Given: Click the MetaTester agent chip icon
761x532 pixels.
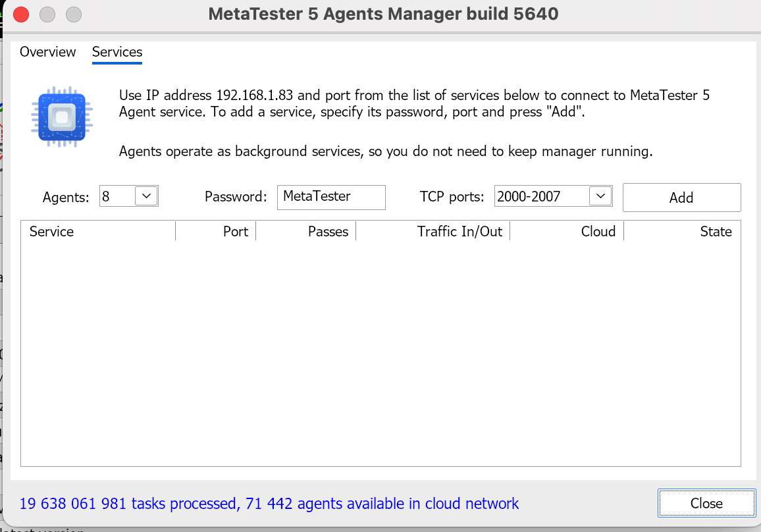Looking at the screenshot, I should pos(61,118).
